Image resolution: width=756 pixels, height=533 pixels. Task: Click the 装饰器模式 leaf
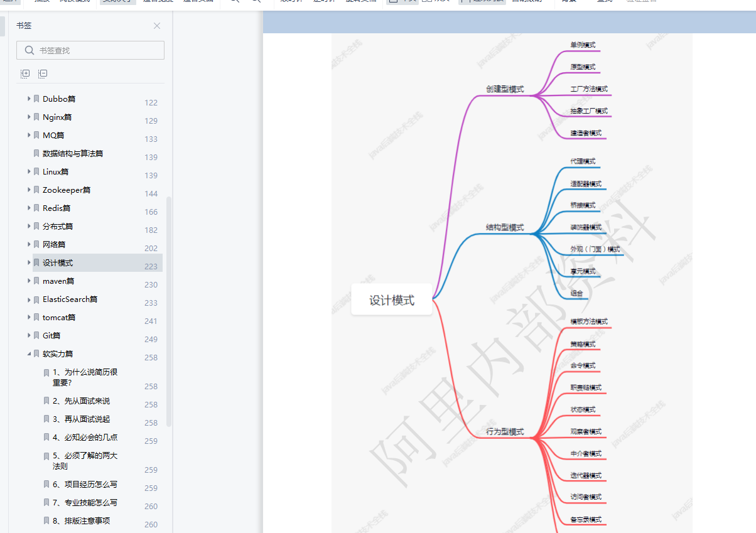pos(586,227)
